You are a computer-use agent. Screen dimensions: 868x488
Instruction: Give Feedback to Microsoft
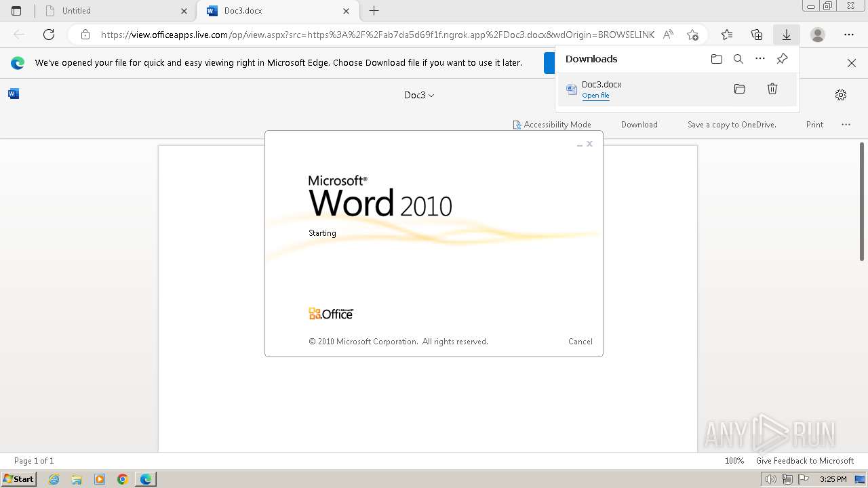pyautogui.click(x=805, y=461)
